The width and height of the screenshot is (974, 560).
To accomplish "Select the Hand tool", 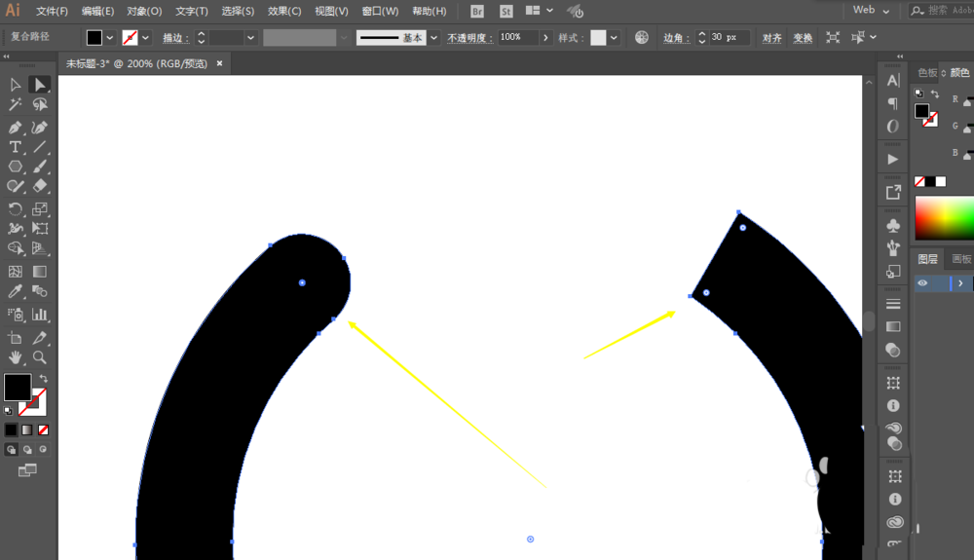I will 16,357.
